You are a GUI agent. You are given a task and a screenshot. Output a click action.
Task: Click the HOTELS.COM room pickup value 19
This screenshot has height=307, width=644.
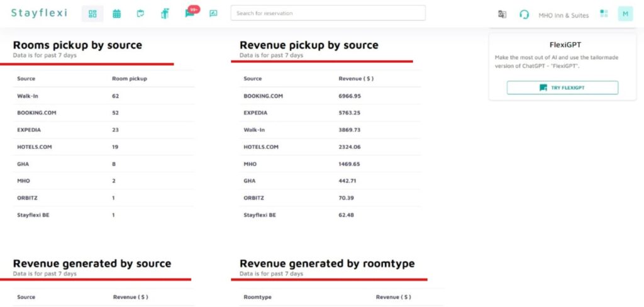tap(116, 147)
